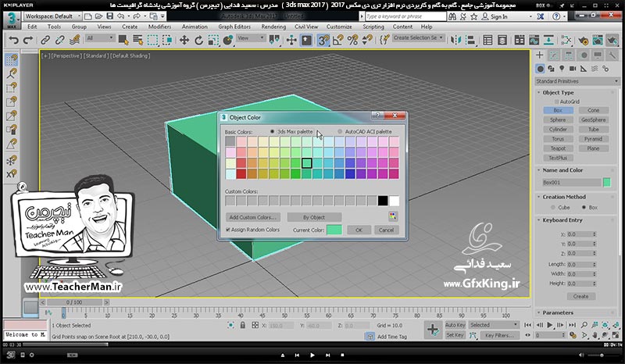Screen dimensions: 625x364
Task: Click the Box001 object color swatch
Action: coord(607,183)
